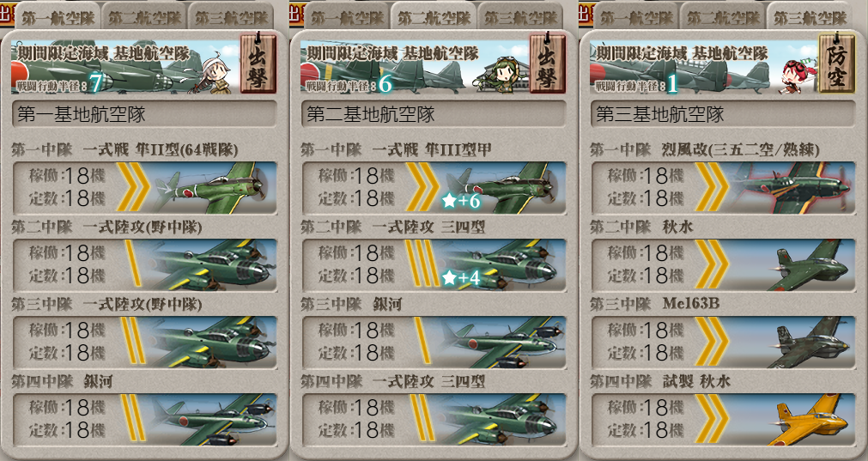The width and height of the screenshot is (868, 461).
Task: Select the 一式陸攻 三四型 with star +4
Action: [502, 265]
